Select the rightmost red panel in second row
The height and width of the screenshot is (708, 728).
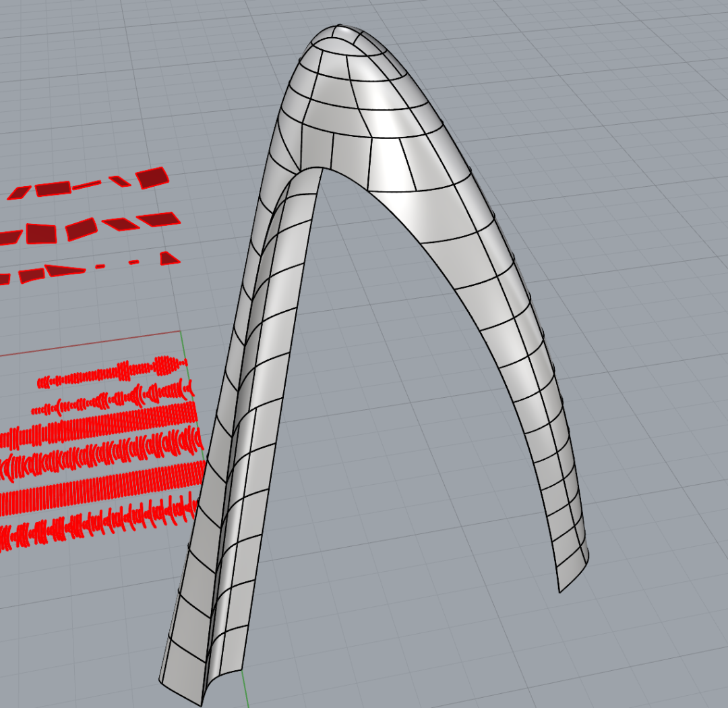pyautogui.click(x=159, y=218)
